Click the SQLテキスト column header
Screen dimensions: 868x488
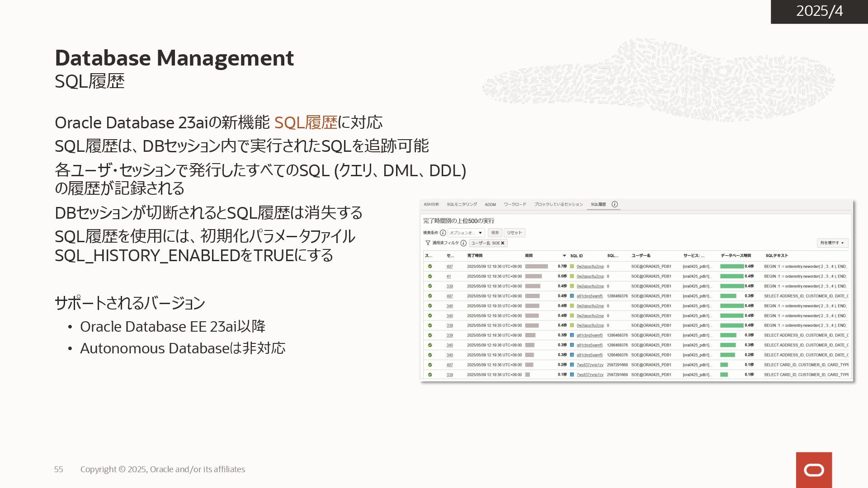pyautogui.click(x=777, y=256)
